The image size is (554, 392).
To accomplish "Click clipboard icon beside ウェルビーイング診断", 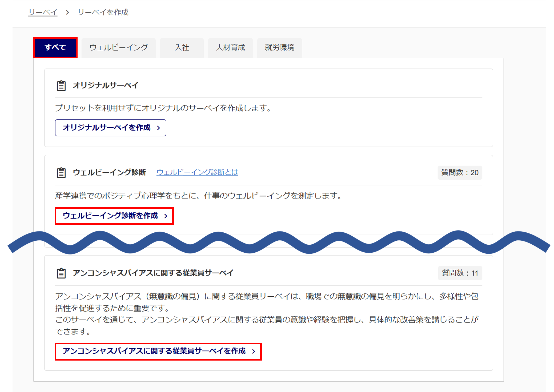I will pos(61,172).
